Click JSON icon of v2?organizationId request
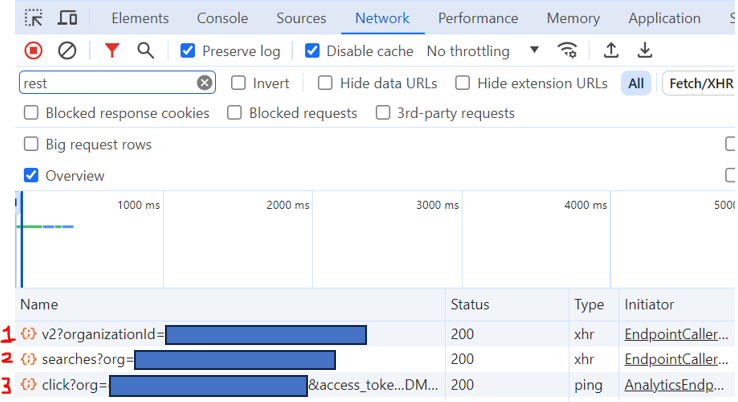 tap(28, 334)
